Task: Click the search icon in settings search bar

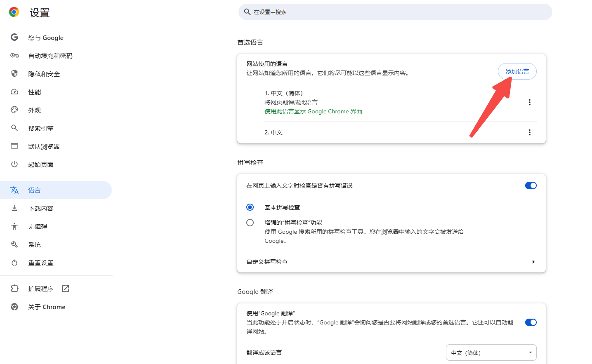Action: click(x=247, y=12)
